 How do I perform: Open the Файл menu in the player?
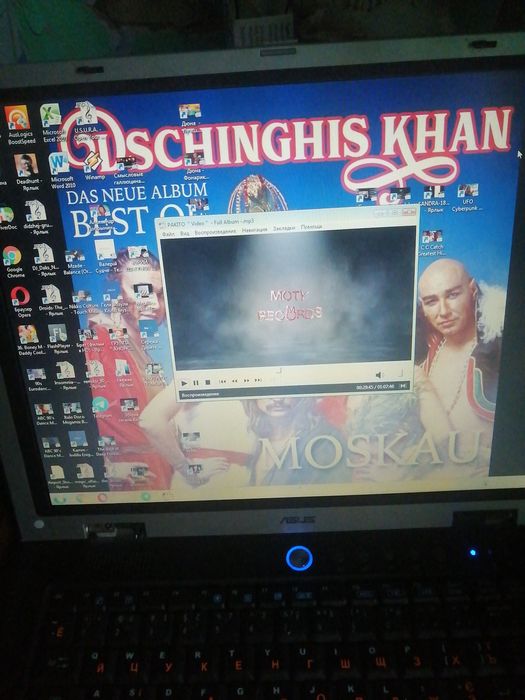(168, 234)
